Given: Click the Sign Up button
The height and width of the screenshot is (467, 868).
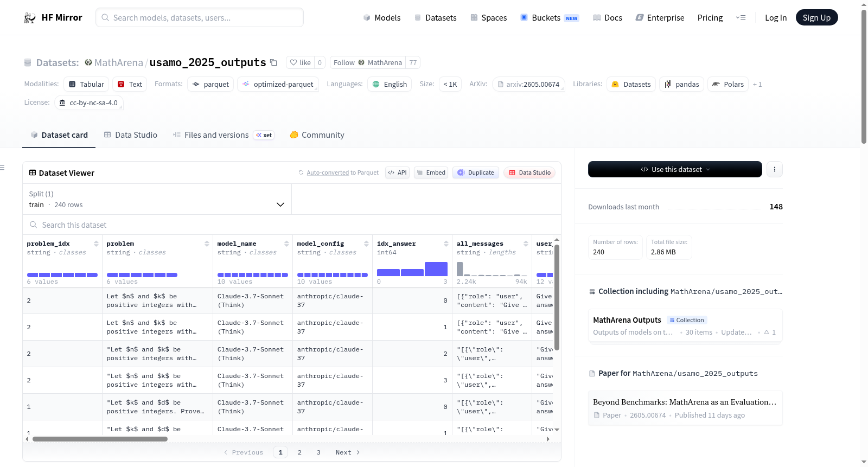Looking at the screenshot, I should [x=816, y=18].
